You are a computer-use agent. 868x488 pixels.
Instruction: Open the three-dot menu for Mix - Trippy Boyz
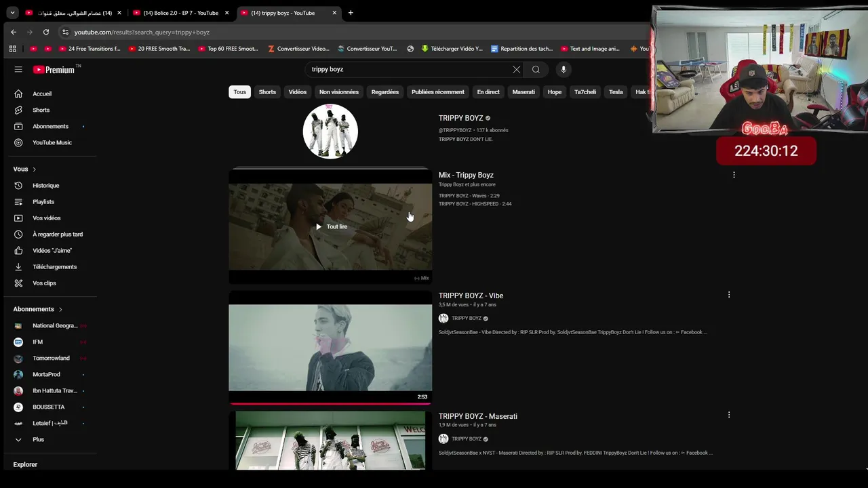[734, 175]
